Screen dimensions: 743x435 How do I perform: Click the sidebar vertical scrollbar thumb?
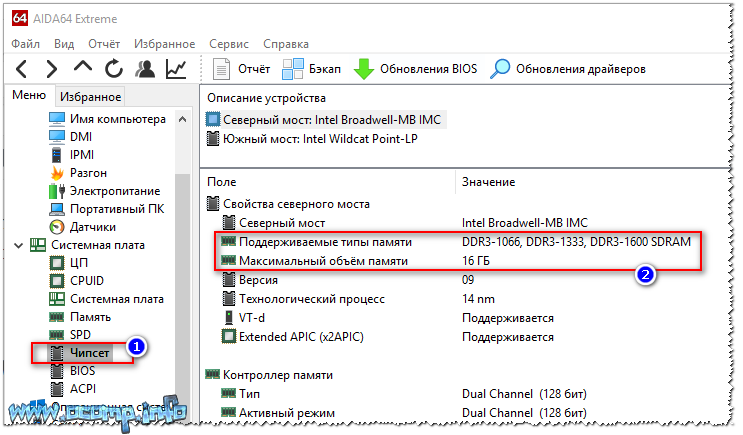click(x=182, y=284)
